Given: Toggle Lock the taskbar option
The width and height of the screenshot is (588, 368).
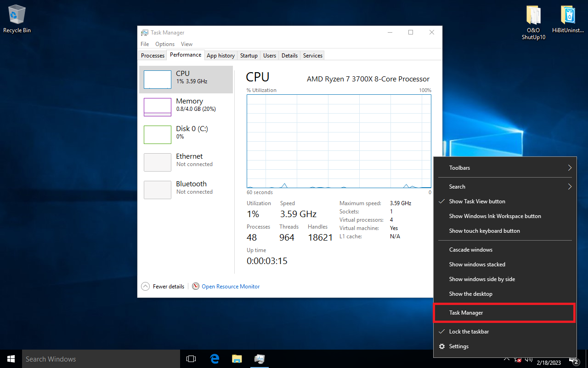Looking at the screenshot, I should coord(505,332).
